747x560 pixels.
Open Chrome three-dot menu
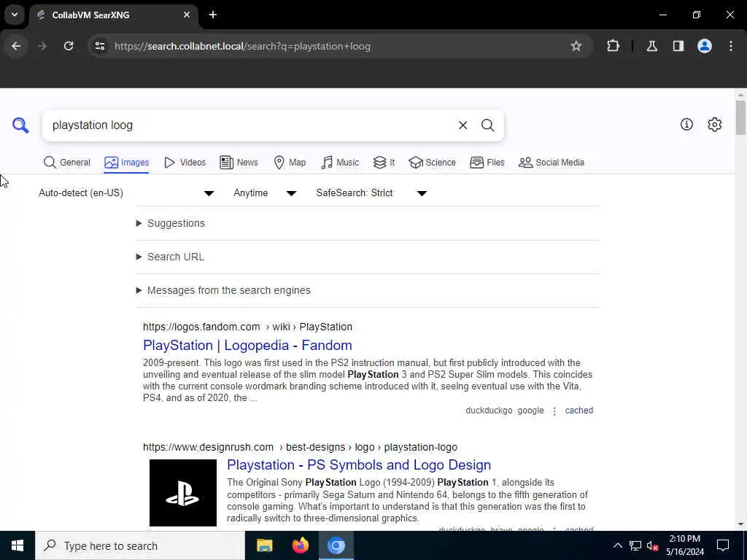pos(731,46)
